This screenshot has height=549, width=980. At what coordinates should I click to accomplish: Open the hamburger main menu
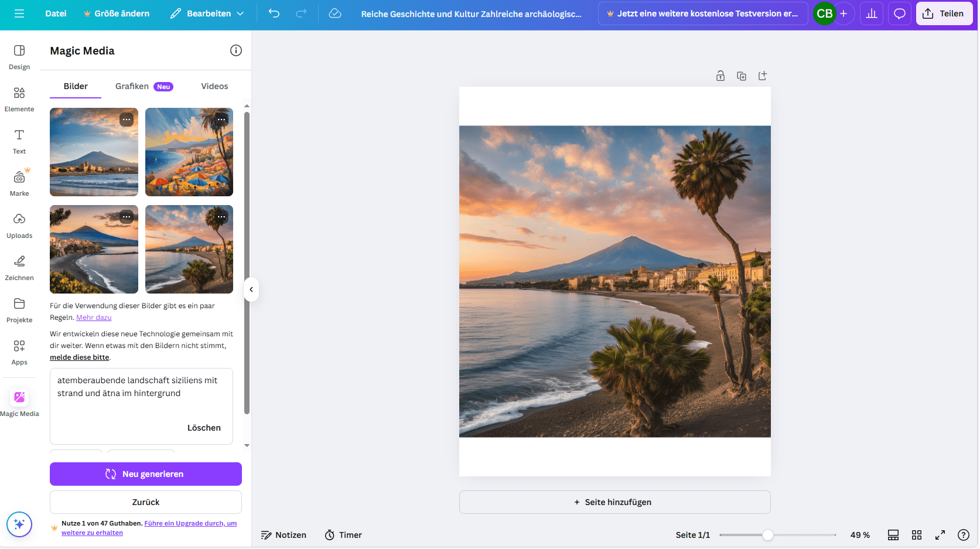pos(19,13)
